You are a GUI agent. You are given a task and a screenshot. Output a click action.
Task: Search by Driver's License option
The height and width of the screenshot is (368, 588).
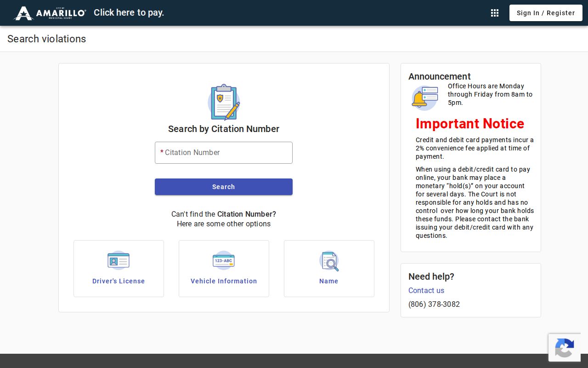[x=119, y=269]
